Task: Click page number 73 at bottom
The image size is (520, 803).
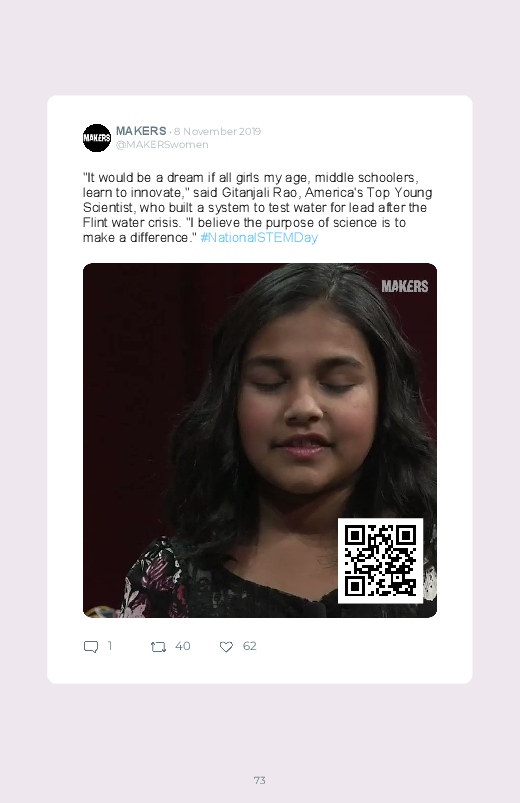Action: [260, 780]
